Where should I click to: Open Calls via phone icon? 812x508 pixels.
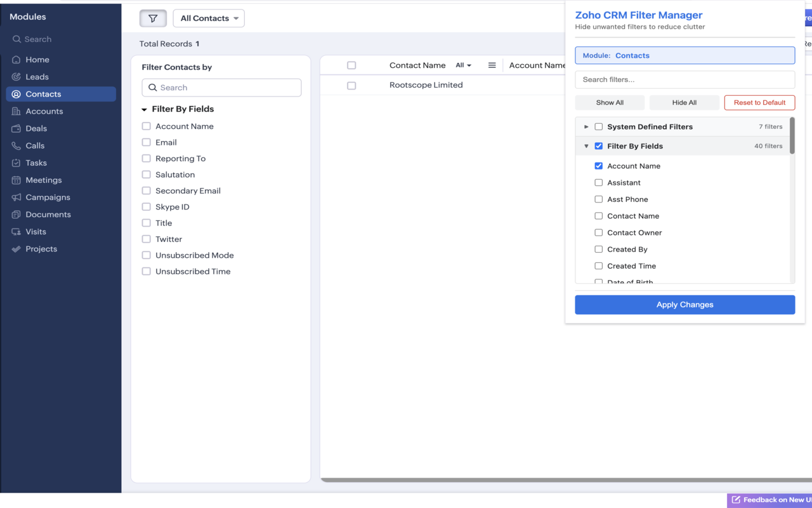tap(16, 145)
